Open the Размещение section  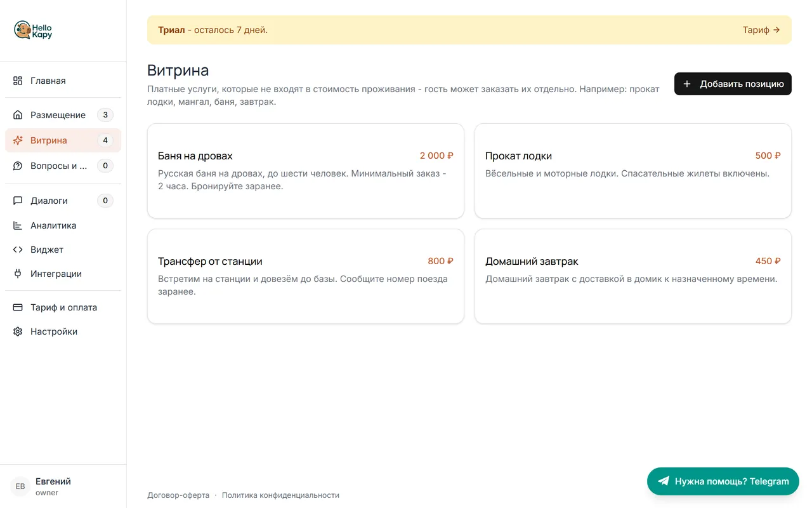[63, 115]
